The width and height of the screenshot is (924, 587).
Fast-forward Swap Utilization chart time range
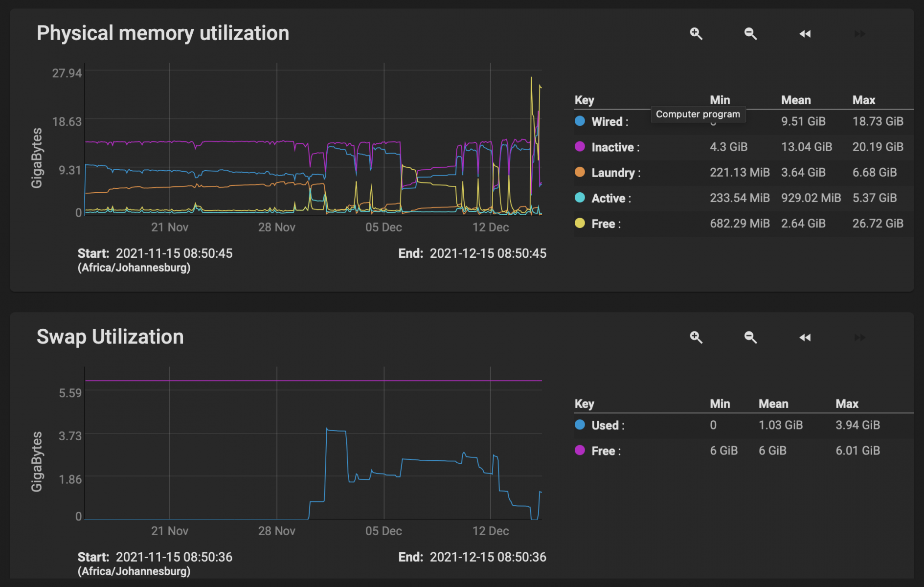click(859, 338)
